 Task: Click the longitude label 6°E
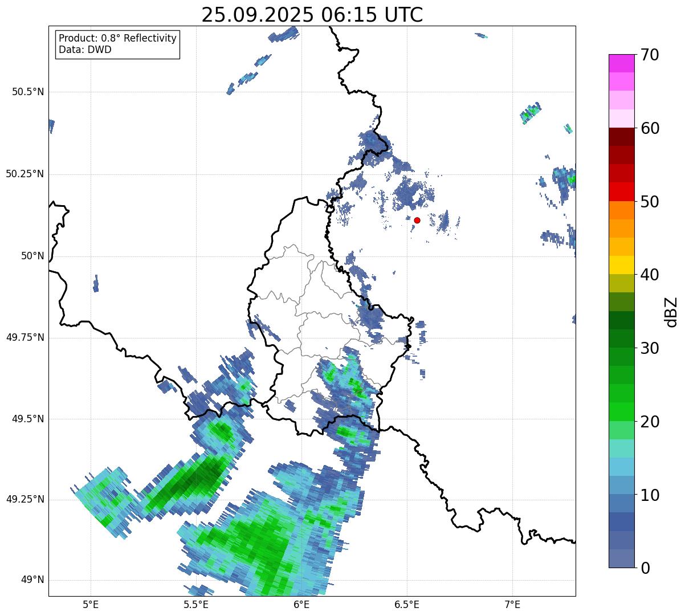pyautogui.click(x=301, y=604)
